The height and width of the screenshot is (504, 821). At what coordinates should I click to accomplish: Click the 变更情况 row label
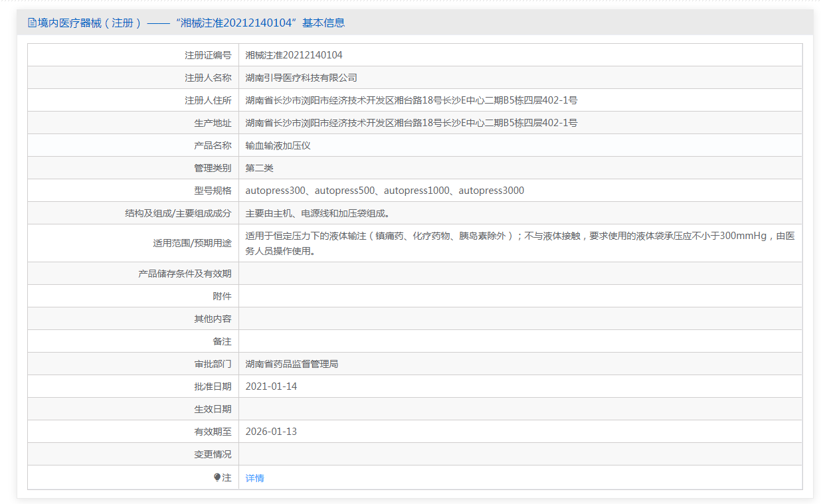pyautogui.click(x=213, y=454)
